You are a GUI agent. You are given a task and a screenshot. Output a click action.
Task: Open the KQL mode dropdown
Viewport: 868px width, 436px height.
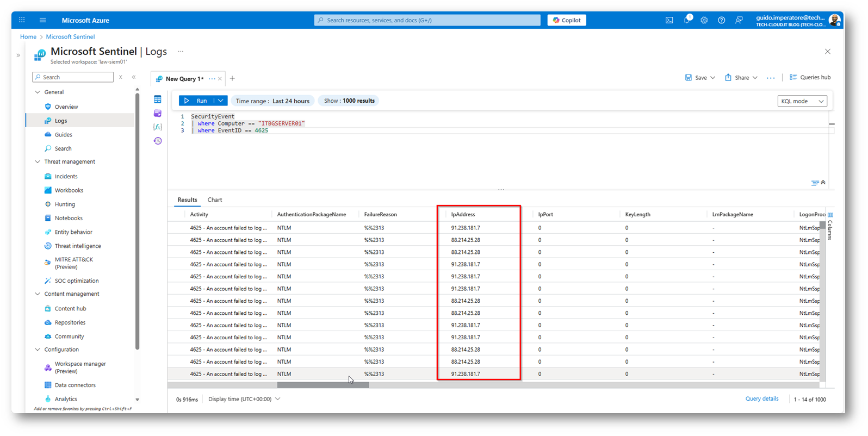[x=802, y=101]
